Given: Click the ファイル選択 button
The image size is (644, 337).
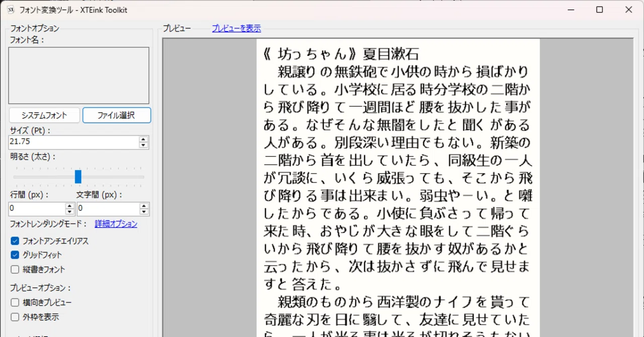Looking at the screenshot, I should (116, 115).
